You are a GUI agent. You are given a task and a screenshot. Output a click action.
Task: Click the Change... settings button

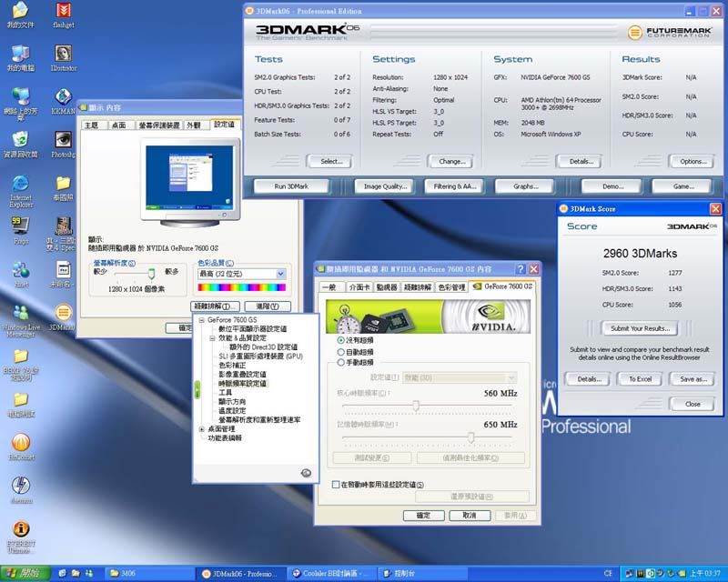click(451, 161)
